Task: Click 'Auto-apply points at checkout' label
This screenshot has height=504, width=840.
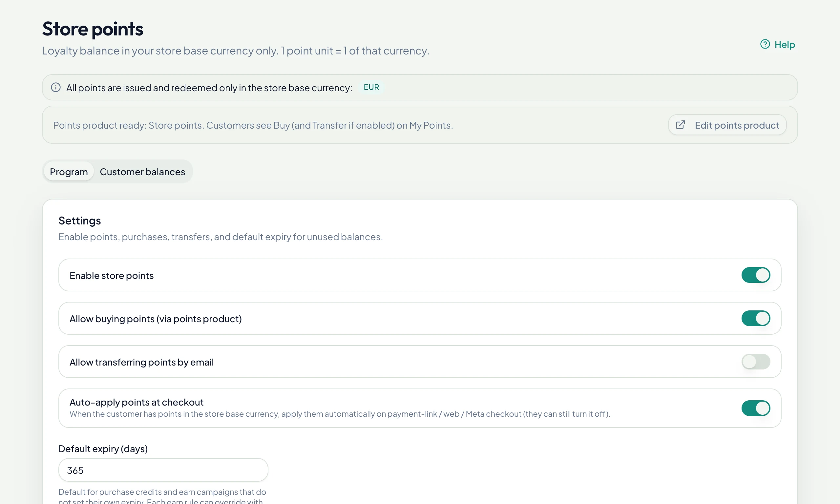Action: pos(136,402)
